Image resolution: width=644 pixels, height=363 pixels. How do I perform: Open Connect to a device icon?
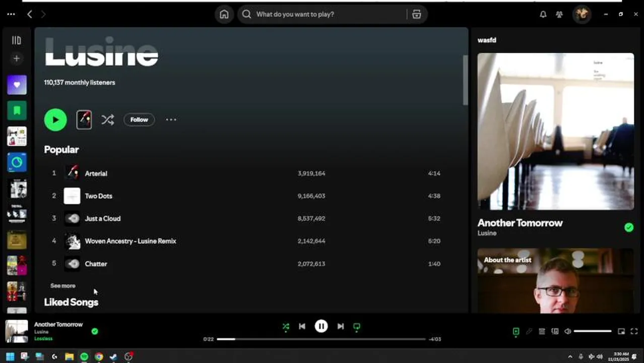click(555, 331)
